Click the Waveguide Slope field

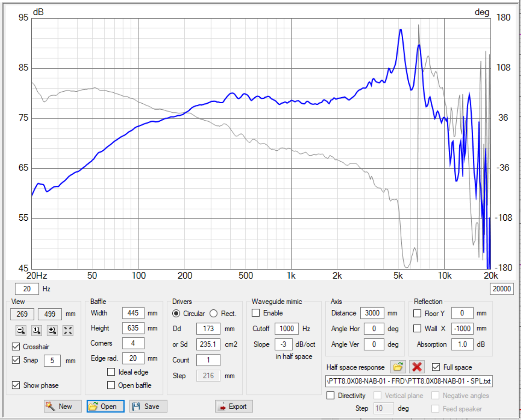(x=283, y=344)
